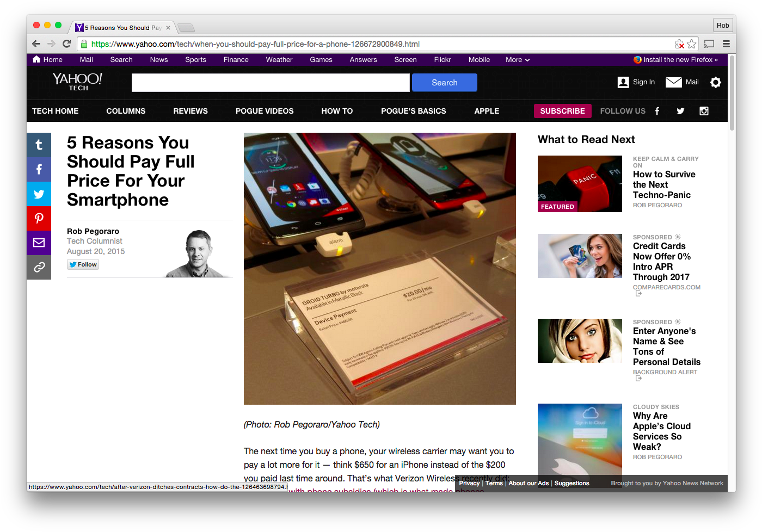Expand the More dropdown in top bar
This screenshot has height=532, width=762.
pyautogui.click(x=517, y=60)
